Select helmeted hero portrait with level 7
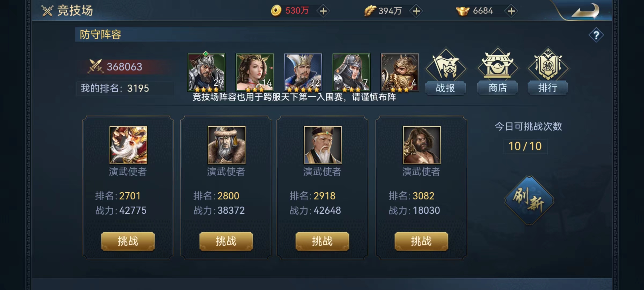 [351, 72]
